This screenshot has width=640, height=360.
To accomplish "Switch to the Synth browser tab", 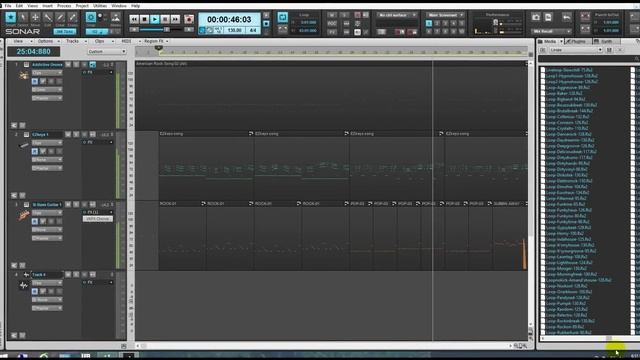I will [x=606, y=41].
